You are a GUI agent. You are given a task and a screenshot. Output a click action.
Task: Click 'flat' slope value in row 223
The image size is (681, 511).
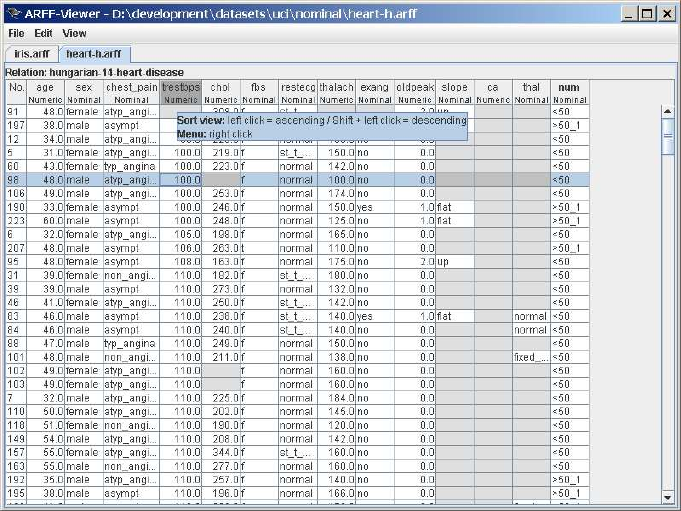[x=455, y=221]
